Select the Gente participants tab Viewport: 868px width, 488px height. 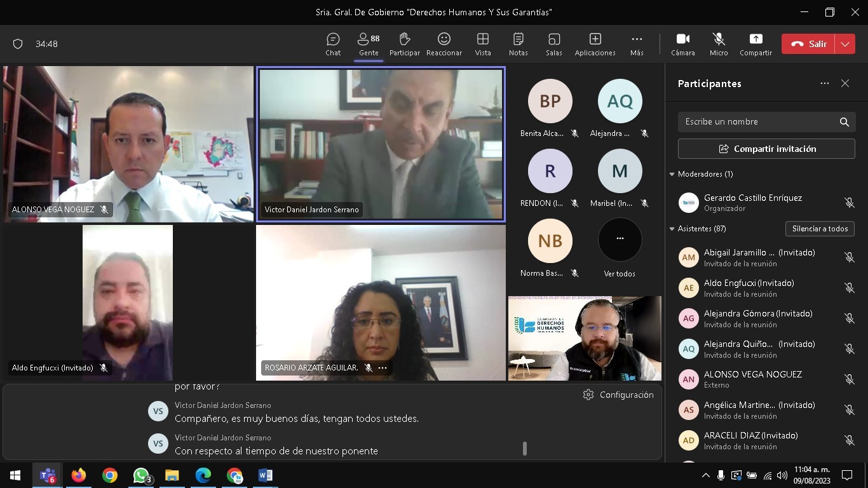[x=369, y=44]
